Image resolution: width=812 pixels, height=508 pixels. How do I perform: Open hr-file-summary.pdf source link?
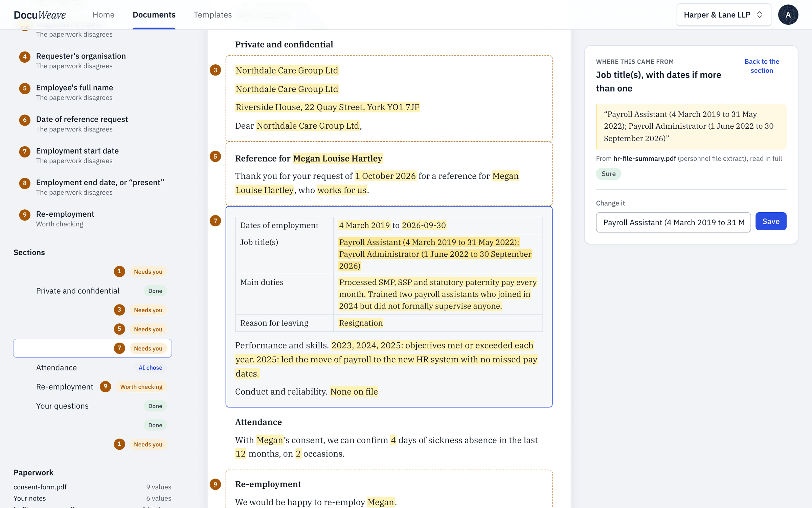645,158
